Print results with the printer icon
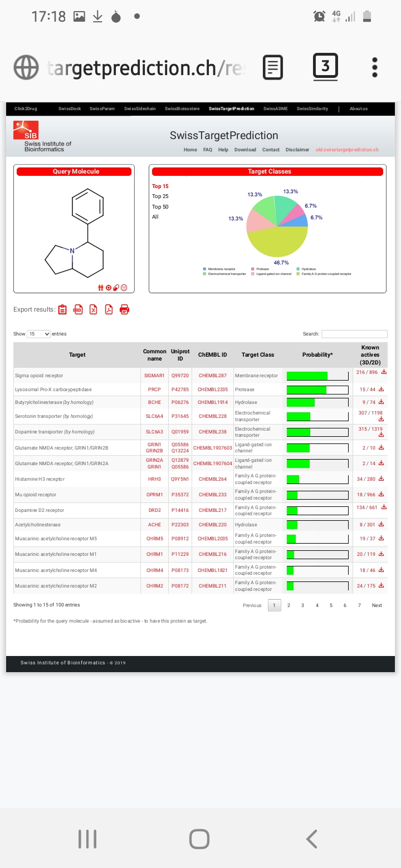401x868 pixels. pos(125,309)
